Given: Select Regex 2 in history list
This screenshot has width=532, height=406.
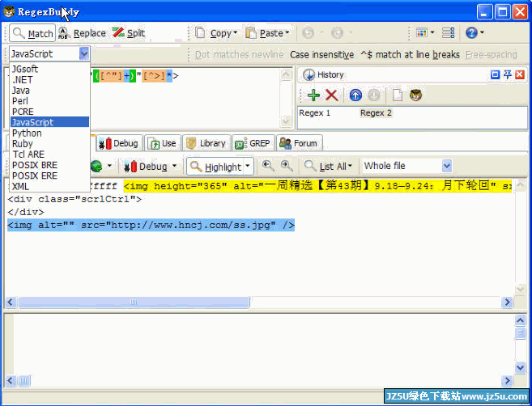Looking at the screenshot, I should point(376,113).
